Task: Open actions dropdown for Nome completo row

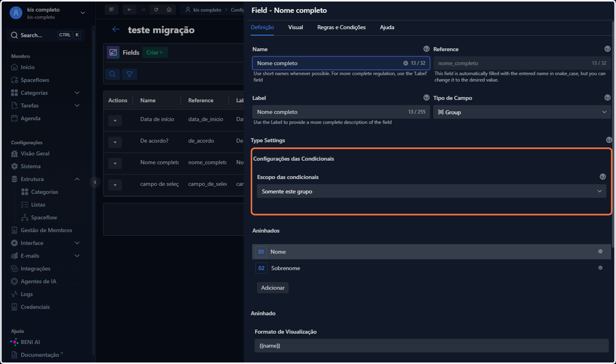Action: click(115, 164)
